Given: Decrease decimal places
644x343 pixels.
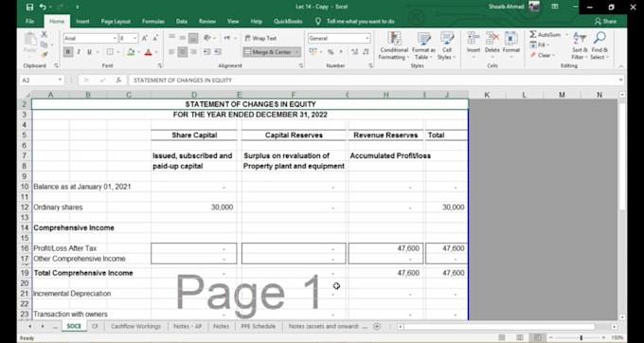Looking at the screenshot, I should click(x=365, y=52).
